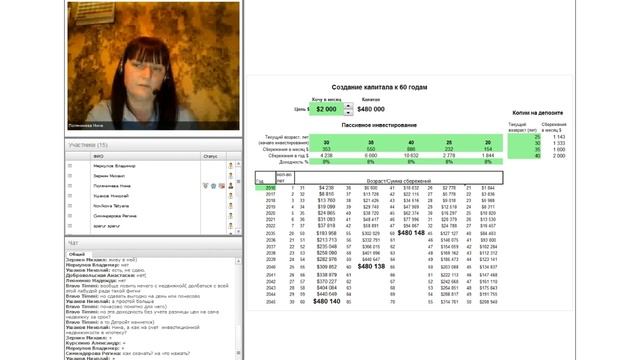Click the bold $480 138 cell in the table
This screenshot has height=360, width=640.
coord(371,267)
